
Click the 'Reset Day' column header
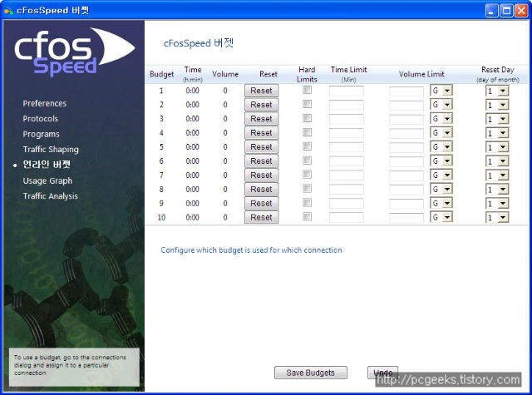coord(498,74)
